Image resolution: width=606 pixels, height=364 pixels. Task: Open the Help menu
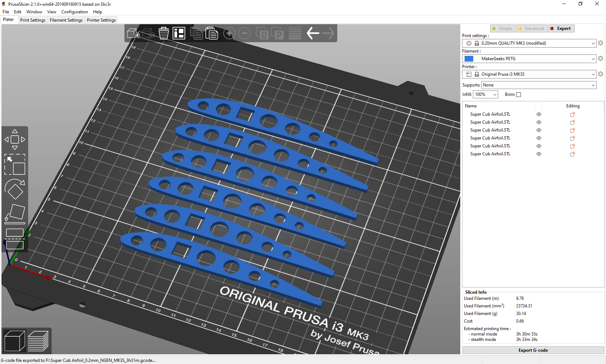pos(97,12)
